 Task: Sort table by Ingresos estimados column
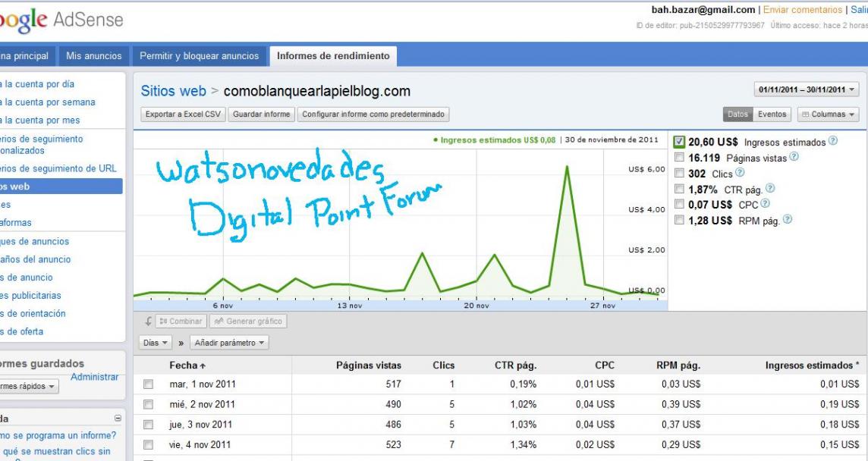tap(812, 365)
